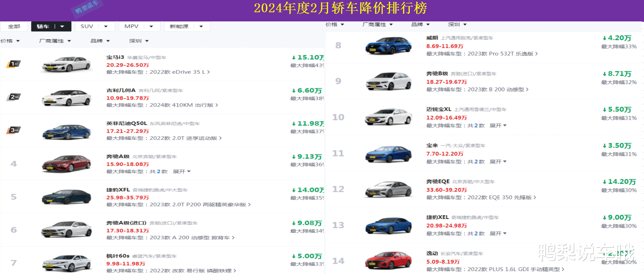Viewport: 644px width, 274px height.
Task: Expand the 奔驰A级 北京奔驰 models with 展开
Action: click(182, 172)
